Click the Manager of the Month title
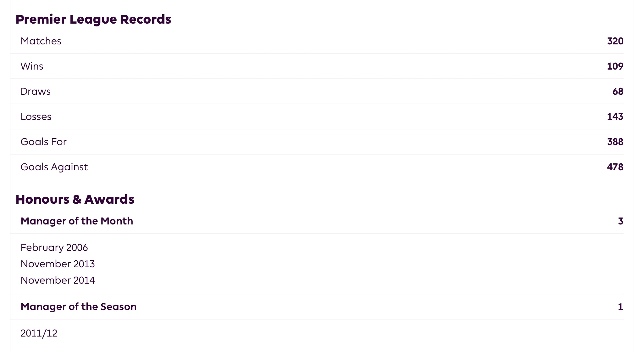This screenshot has width=644, height=351. 77,221
